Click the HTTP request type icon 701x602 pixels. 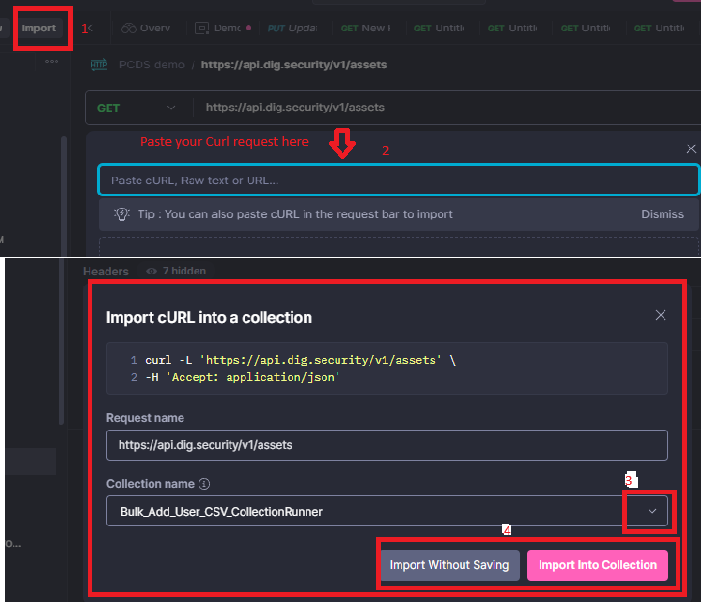pos(99,65)
